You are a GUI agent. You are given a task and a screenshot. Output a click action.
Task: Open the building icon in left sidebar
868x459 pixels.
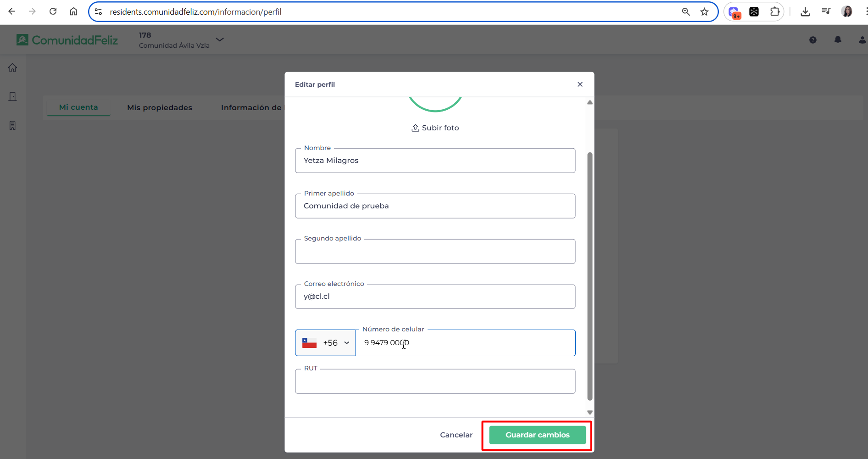[x=12, y=96]
